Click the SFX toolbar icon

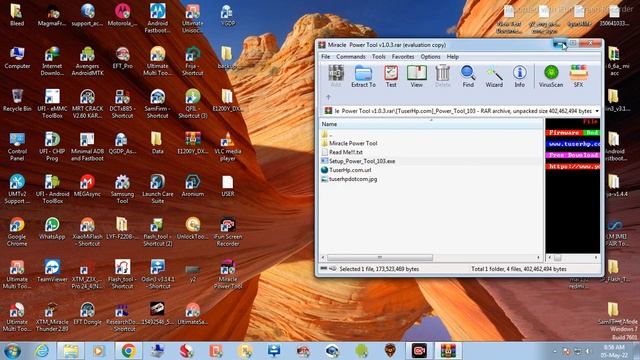click(578, 76)
